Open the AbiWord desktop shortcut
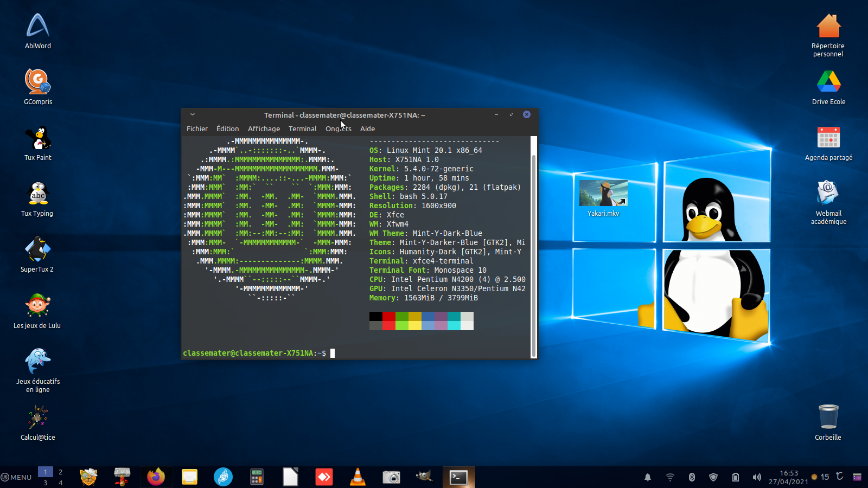 pyautogui.click(x=38, y=31)
